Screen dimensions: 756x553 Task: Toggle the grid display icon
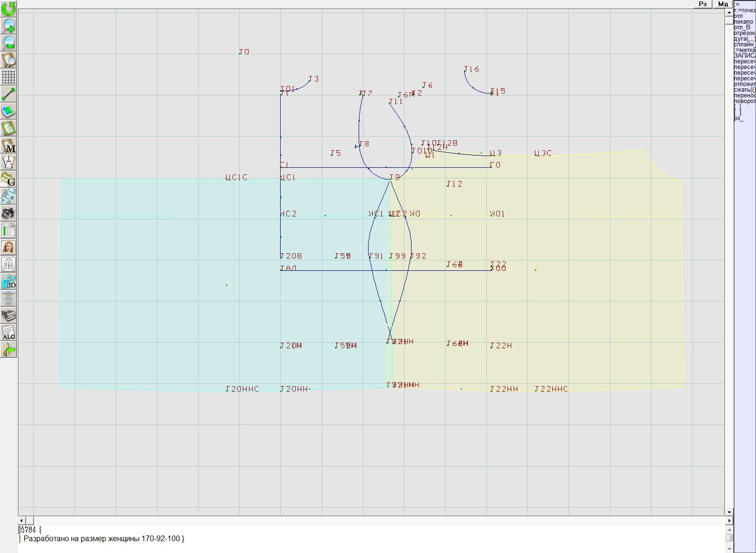9,77
